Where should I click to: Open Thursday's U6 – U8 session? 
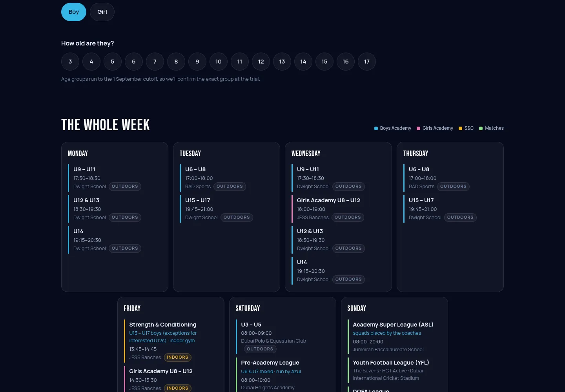click(450, 178)
